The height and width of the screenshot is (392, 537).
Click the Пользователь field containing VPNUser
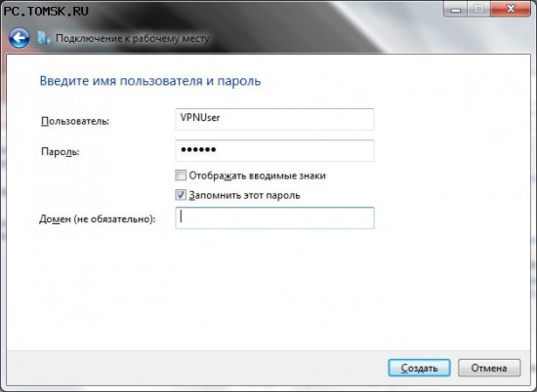point(274,119)
